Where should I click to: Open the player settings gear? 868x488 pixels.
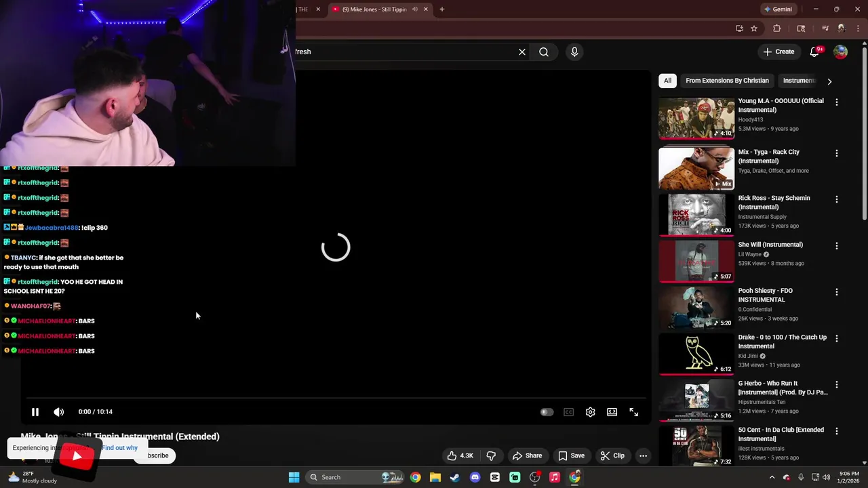click(590, 412)
